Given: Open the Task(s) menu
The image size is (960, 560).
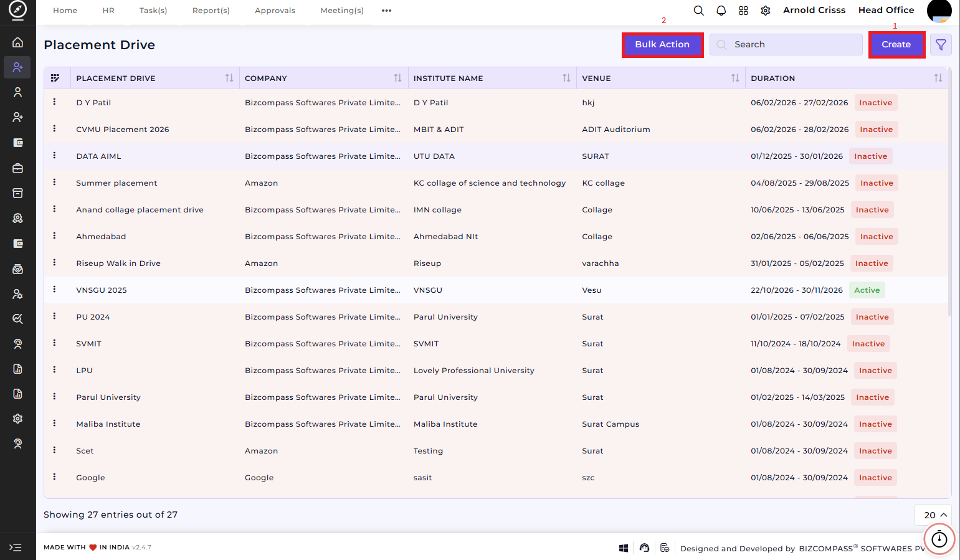Looking at the screenshot, I should 153,11.
